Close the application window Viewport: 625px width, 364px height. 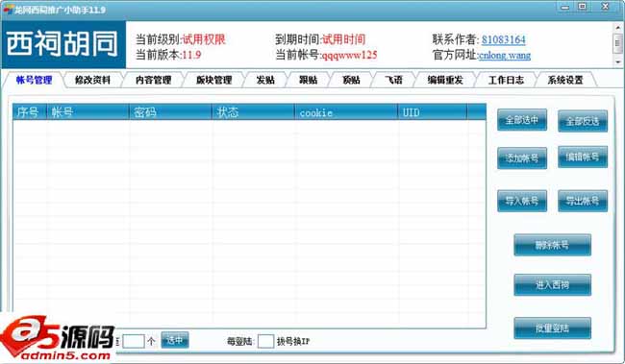point(606,7)
